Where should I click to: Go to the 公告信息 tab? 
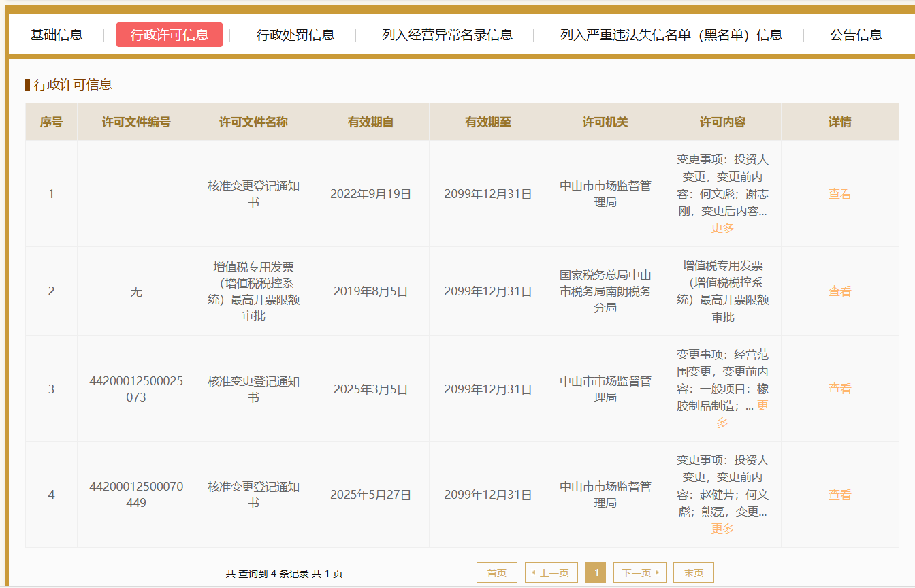(856, 35)
